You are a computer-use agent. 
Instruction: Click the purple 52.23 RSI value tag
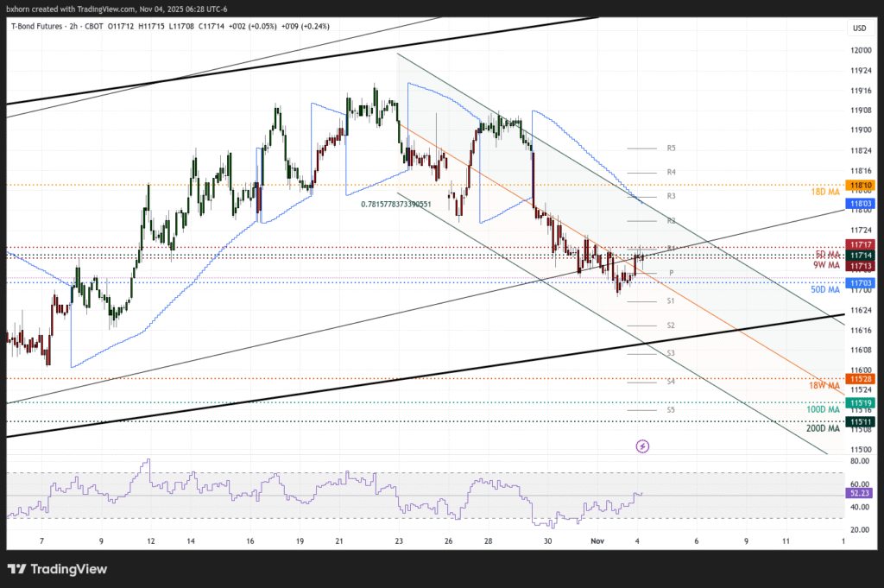859,493
